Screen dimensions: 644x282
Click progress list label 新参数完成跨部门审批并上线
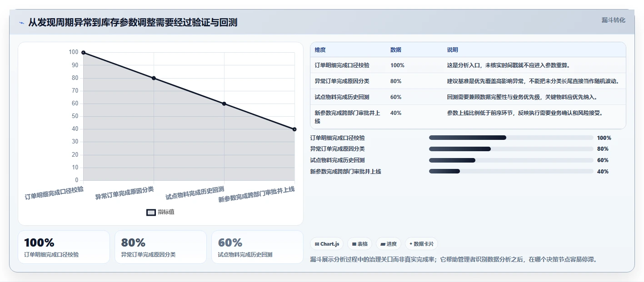346,172
